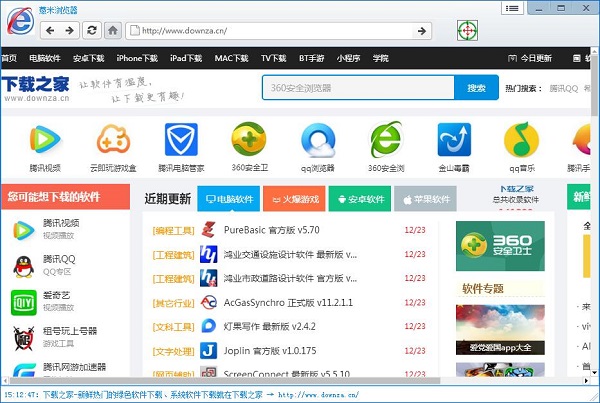Click the horizontal scrollbar thumb
Screen dimensions: 600x403
coord(225,381)
